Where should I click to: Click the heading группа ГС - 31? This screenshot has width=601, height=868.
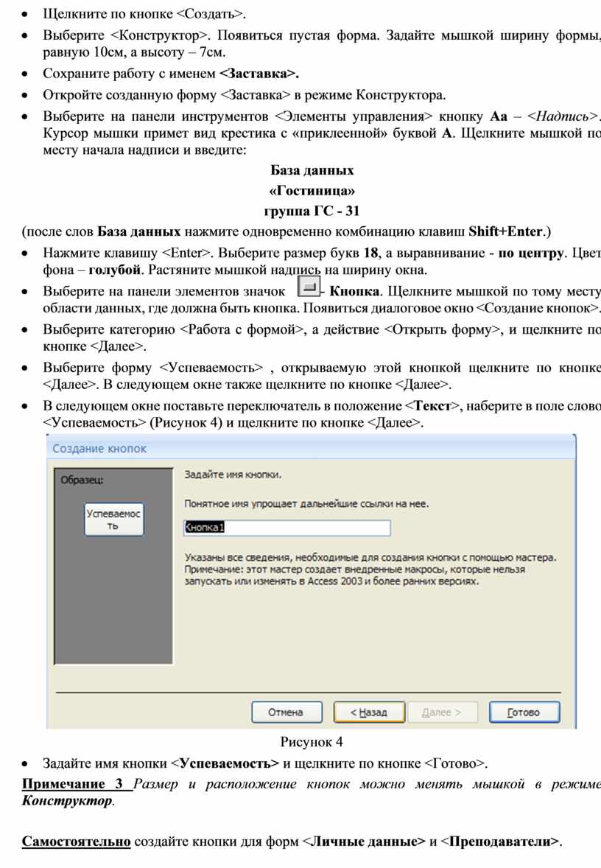312,211
